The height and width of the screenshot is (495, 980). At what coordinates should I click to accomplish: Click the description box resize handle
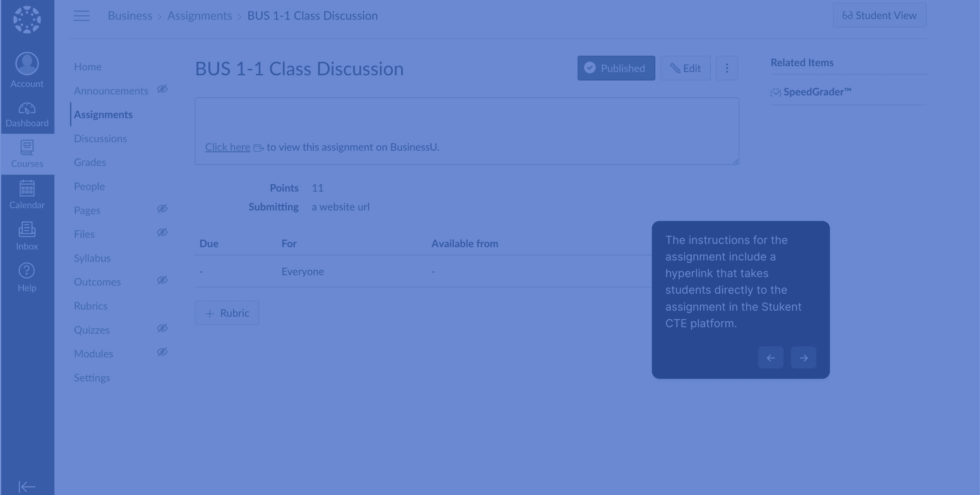(736, 161)
